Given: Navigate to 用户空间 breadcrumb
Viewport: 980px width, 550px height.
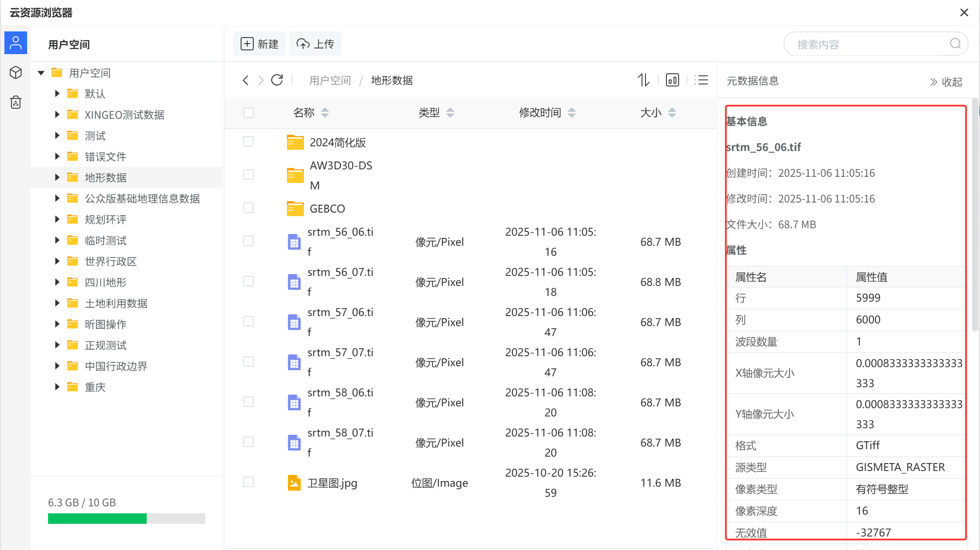Looking at the screenshot, I should click(330, 80).
